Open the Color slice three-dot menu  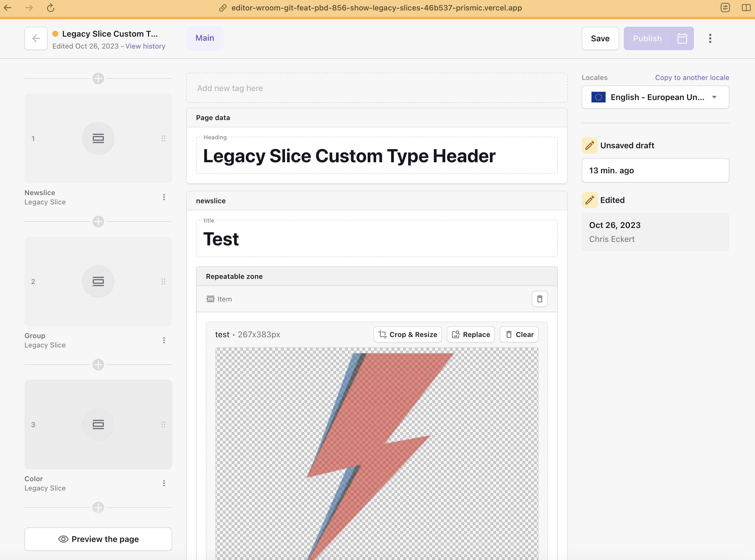pyautogui.click(x=164, y=484)
